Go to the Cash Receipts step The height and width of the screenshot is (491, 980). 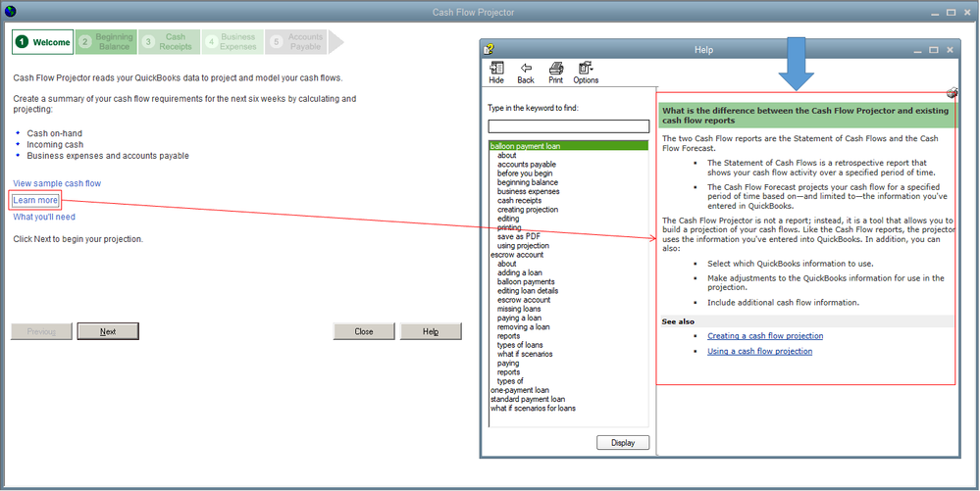pos(170,42)
